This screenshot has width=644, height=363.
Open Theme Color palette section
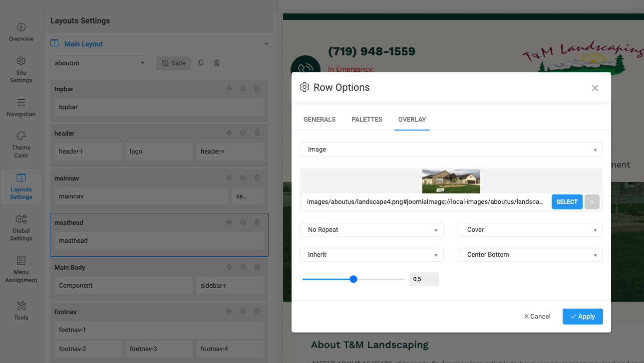point(21,145)
